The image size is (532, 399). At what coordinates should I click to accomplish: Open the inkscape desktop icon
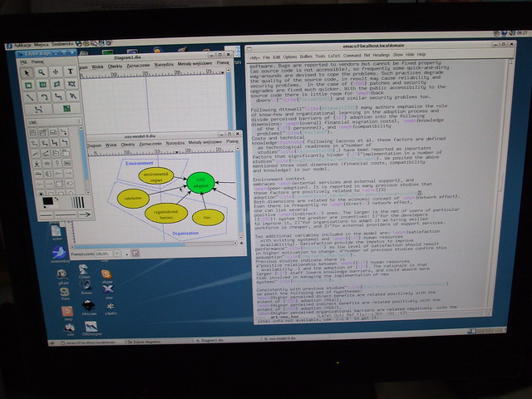tap(89, 308)
